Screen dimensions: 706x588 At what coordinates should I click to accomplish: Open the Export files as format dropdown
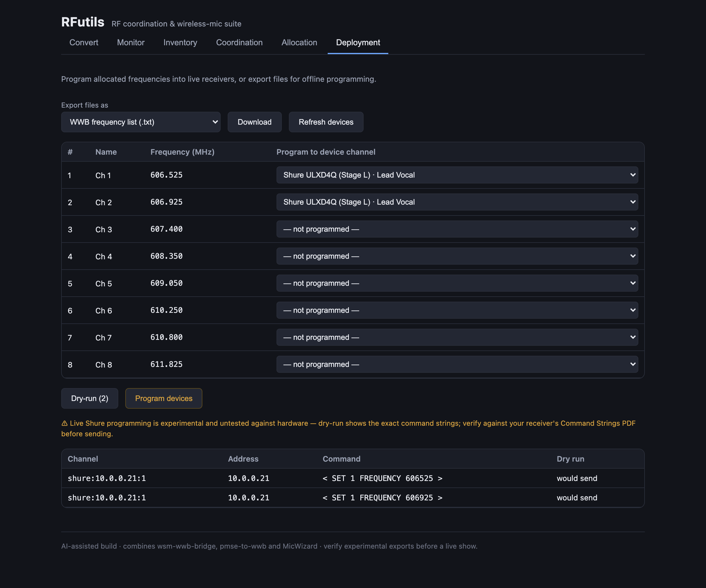tap(141, 122)
